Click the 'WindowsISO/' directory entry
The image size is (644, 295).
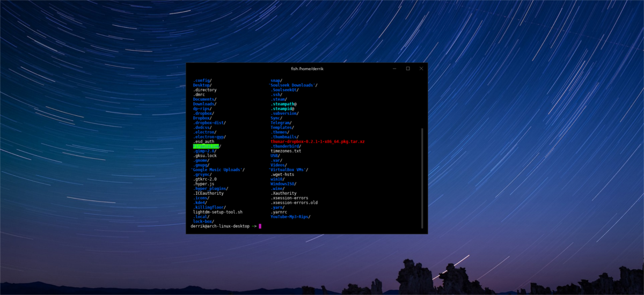(x=284, y=184)
